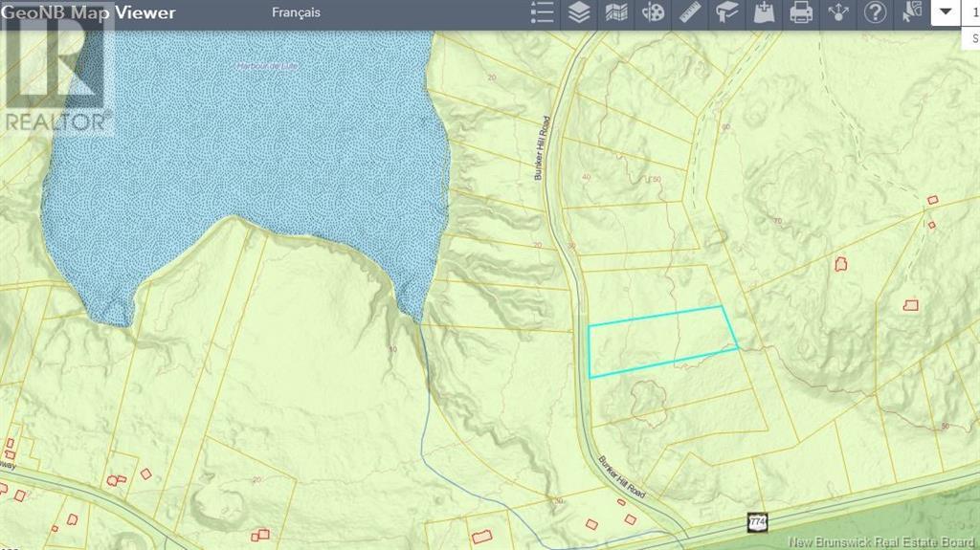This screenshot has width=980, height=550.
Task: Open the graduation cap and book icon
Action: pos(727,12)
